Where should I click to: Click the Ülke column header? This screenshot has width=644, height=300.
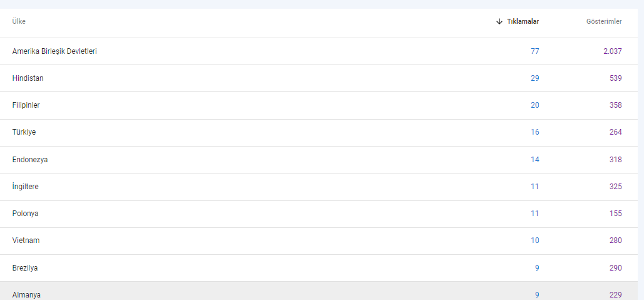click(x=19, y=21)
